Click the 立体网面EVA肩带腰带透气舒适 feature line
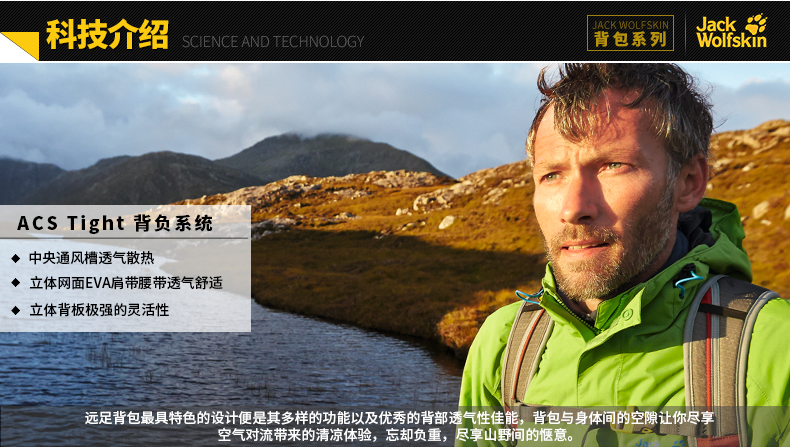 (126, 283)
